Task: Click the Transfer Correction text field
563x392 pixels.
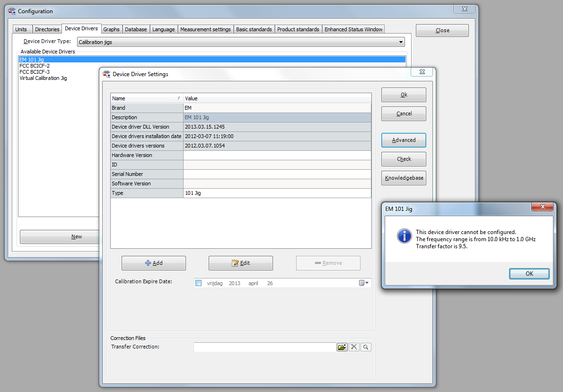Action: tap(264, 347)
